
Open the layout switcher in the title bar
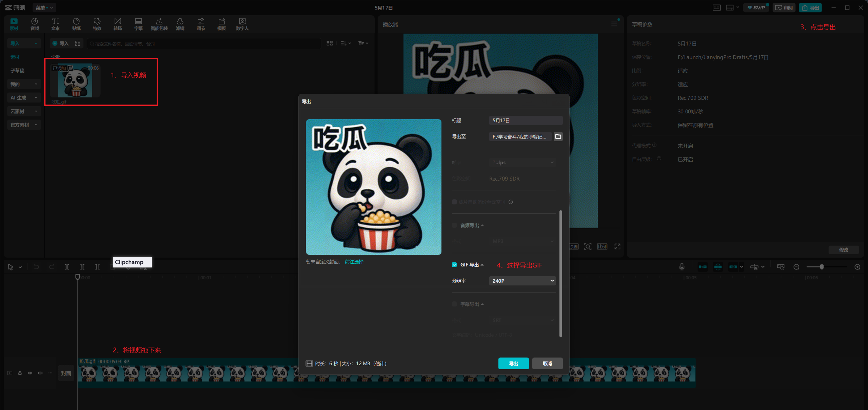(x=732, y=7)
